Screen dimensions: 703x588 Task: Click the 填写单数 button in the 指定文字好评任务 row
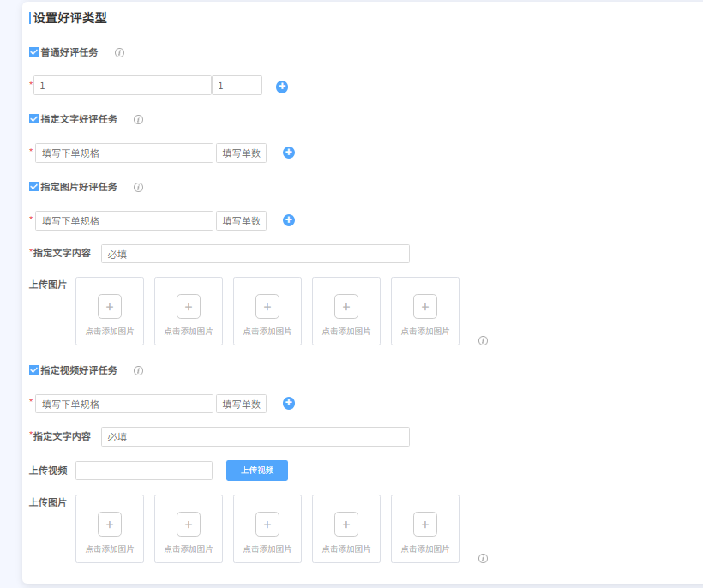click(241, 153)
